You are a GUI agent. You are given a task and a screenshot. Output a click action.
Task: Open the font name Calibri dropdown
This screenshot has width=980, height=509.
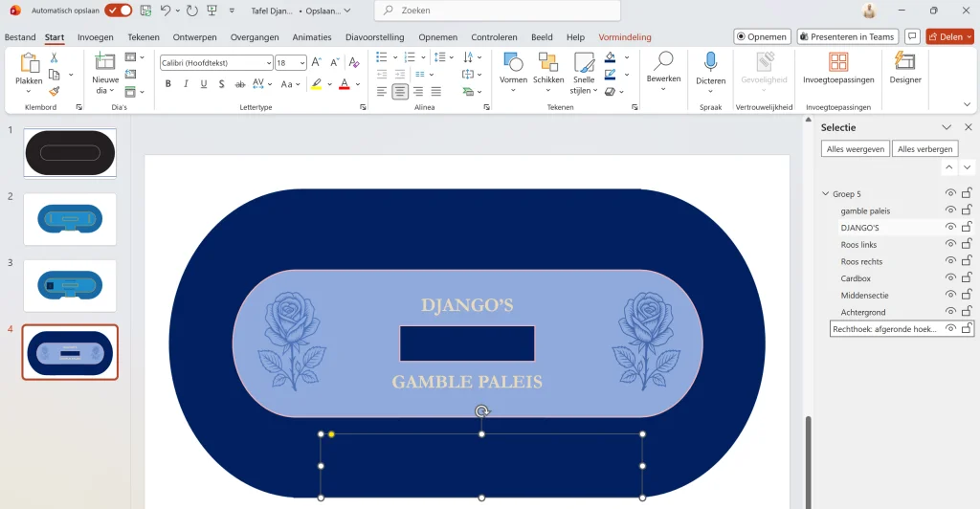tap(269, 63)
